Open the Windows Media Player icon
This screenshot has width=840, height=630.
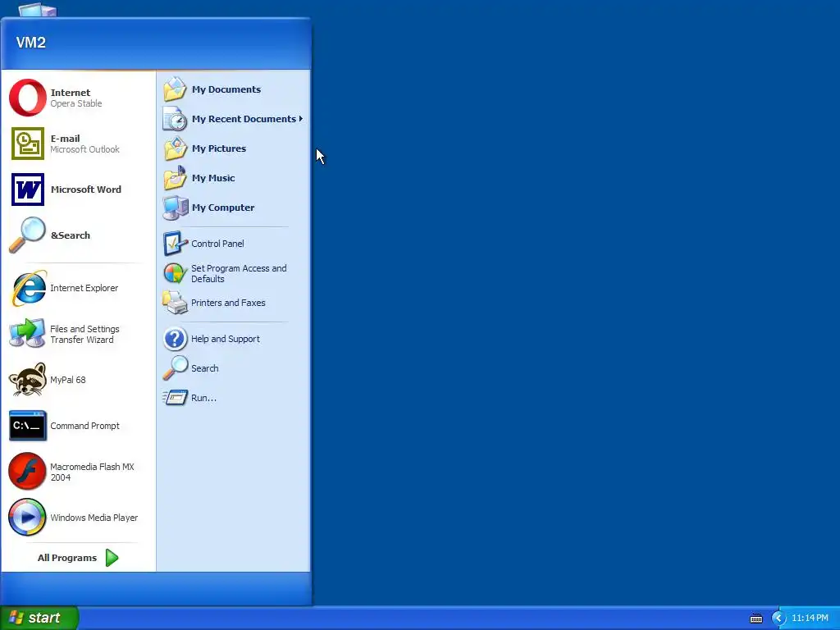tap(27, 518)
